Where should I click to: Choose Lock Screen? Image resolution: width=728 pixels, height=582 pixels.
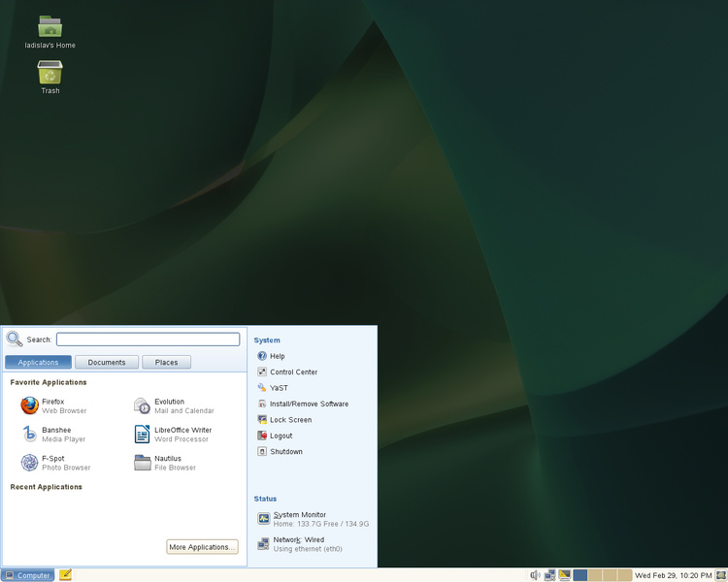[x=284, y=420]
